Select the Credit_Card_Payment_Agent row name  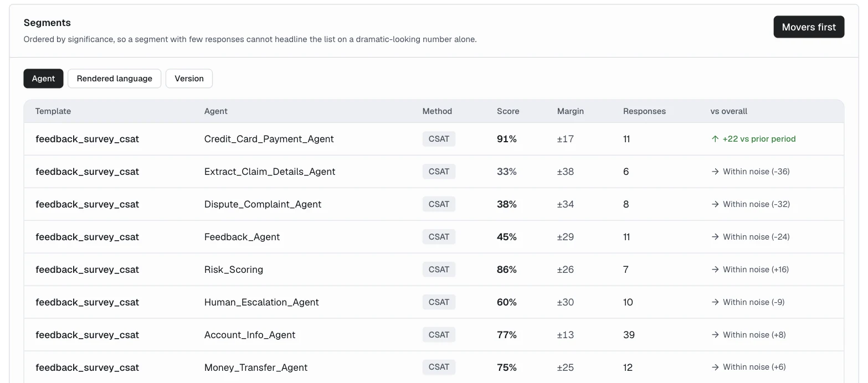(x=269, y=139)
